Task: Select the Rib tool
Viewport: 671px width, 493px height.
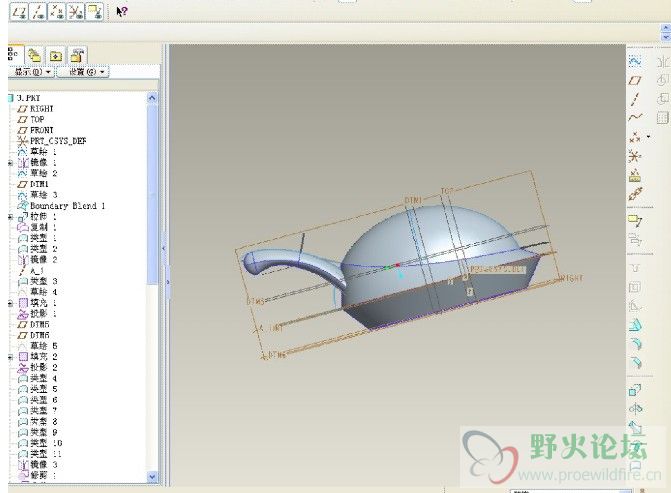Action: (635, 306)
